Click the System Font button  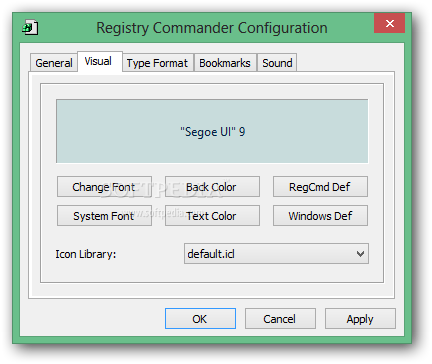pyautogui.click(x=104, y=216)
